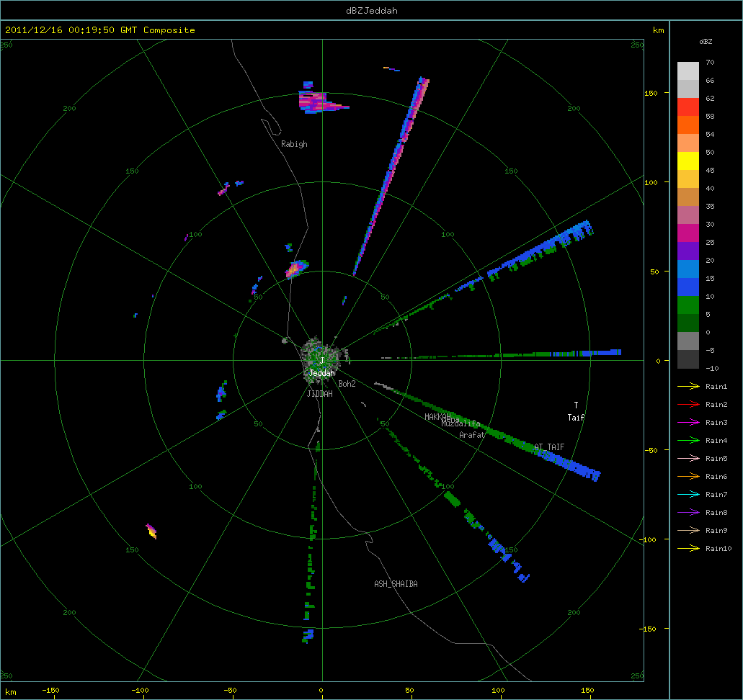Click the MAKKAH map label
This screenshot has width=743, height=700.
[x=437, y=417]
